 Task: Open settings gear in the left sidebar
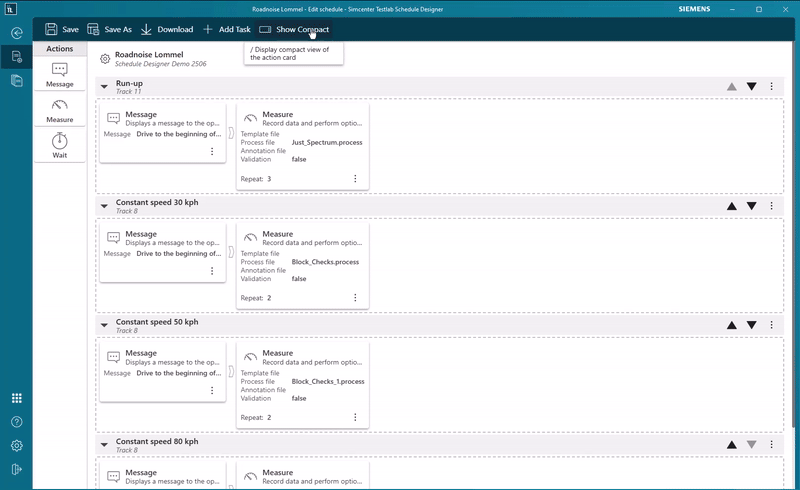(16, 446)
